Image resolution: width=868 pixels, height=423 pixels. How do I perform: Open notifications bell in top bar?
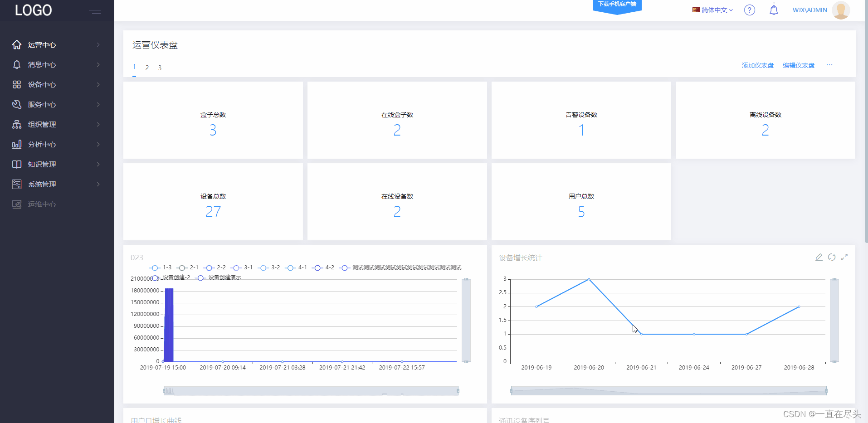774,10
